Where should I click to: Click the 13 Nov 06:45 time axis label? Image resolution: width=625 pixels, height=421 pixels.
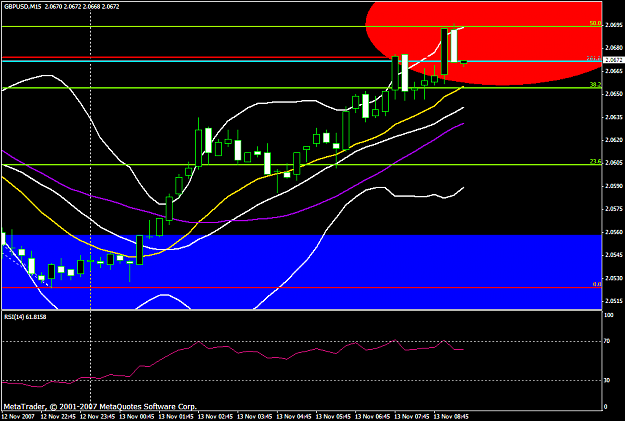373,416
